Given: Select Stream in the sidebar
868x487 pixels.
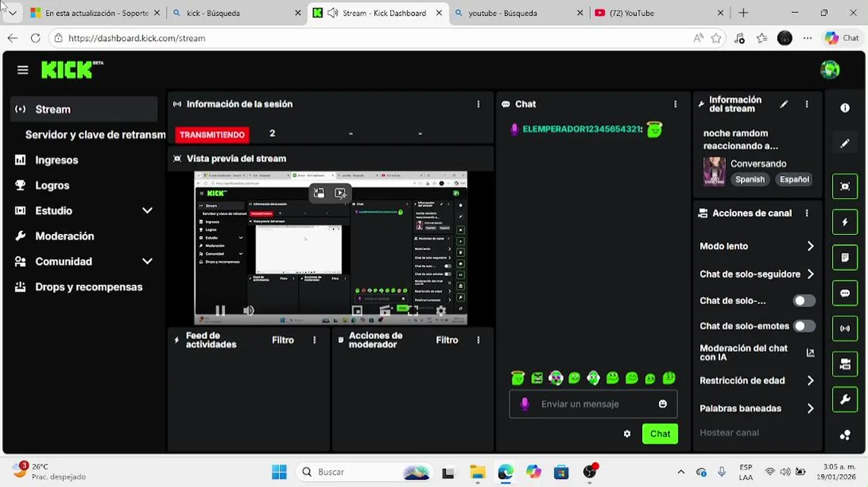Looking at the screenshot, I should tap(84, 110).
